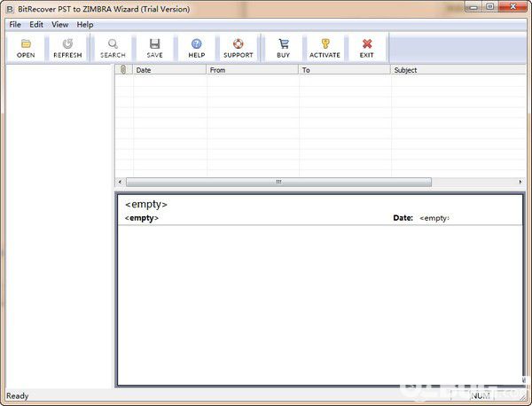Close the BitRecover window
The image size is (532, 406).
513,7
